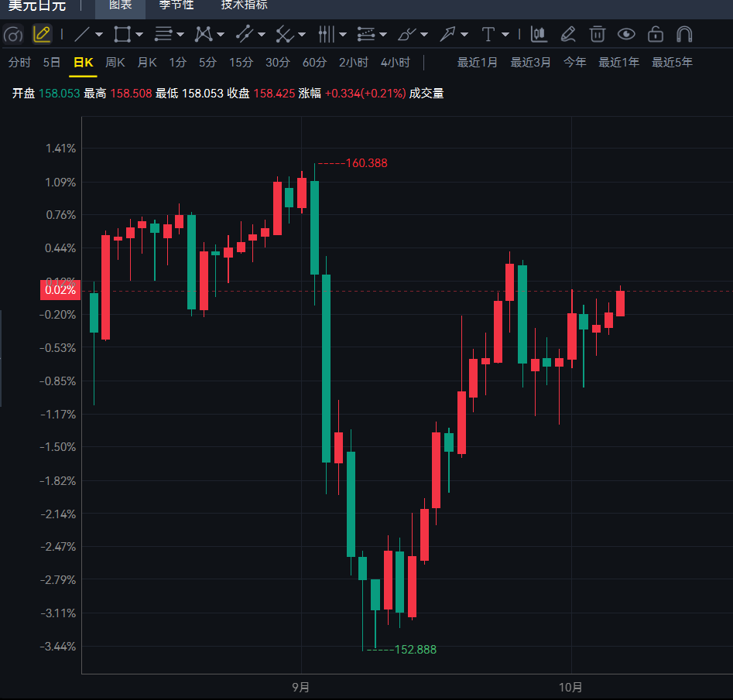Expand the arrow tool dropdown arrow
This screenshot has height=700, width=733.
coord(464,35)
